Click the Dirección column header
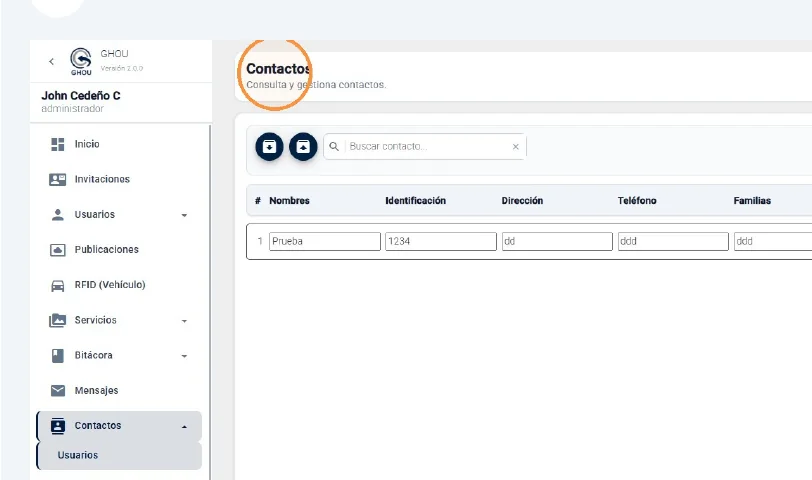 click(x=522, y=201)
